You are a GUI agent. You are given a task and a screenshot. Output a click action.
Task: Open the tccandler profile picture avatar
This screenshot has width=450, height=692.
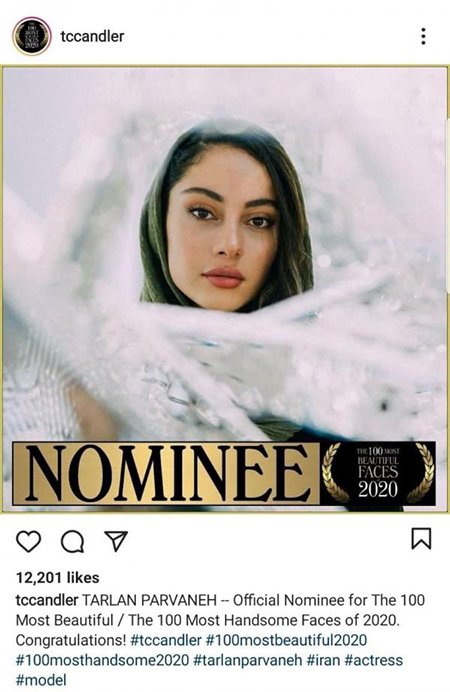(31, 36)
